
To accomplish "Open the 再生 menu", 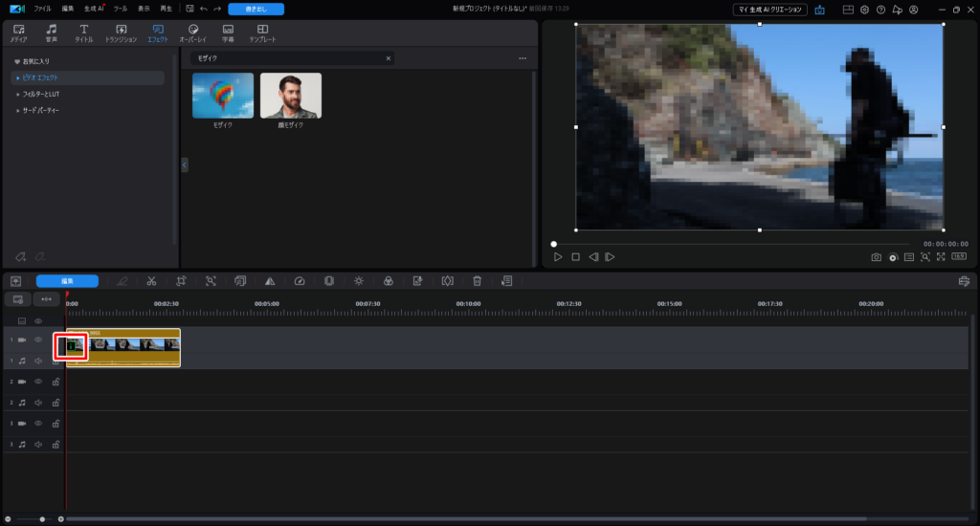I will pyautogui.click(x=167, y=9).
